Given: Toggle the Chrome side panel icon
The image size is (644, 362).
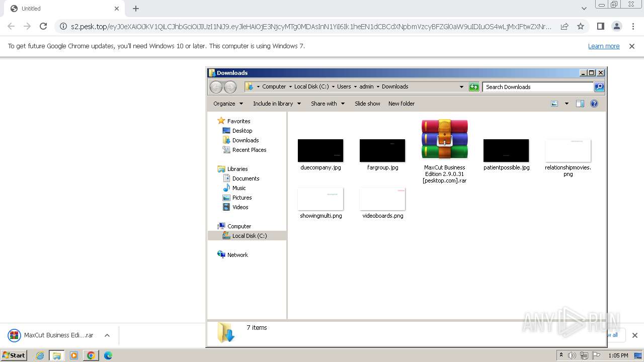Looking at the screenshot, I should pos(600,26).
